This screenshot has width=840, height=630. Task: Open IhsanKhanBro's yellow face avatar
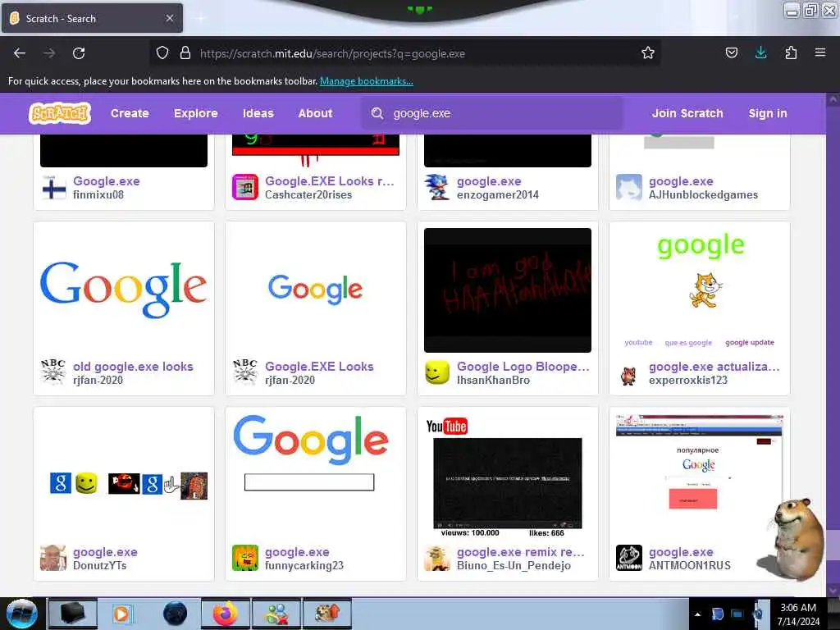[x=437, y=373]
